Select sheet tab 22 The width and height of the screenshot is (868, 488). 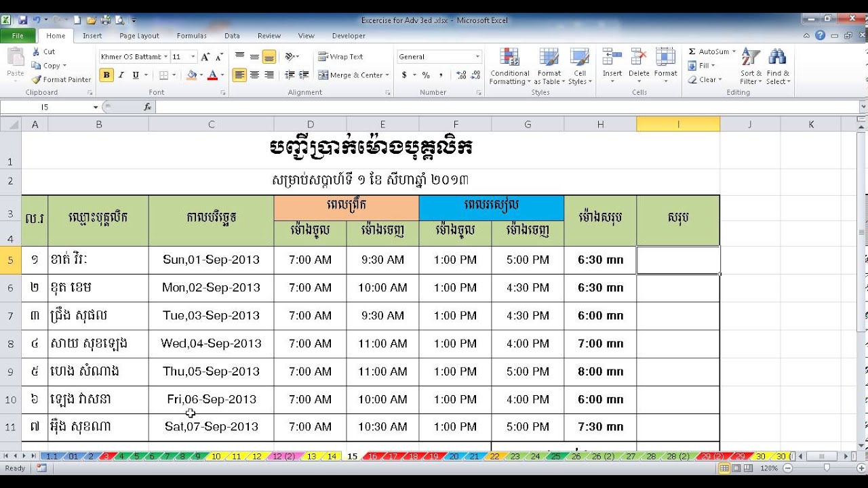coord(495,457)
